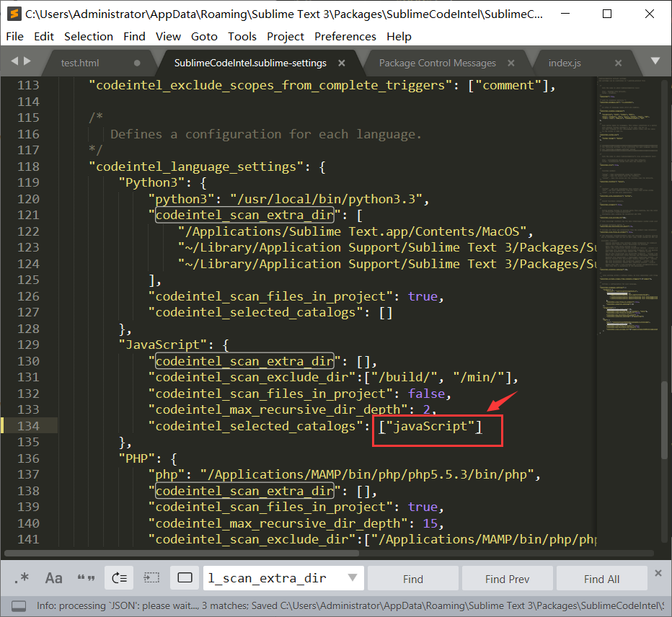Click line number 134 in gutter

(x=28, y=426)
